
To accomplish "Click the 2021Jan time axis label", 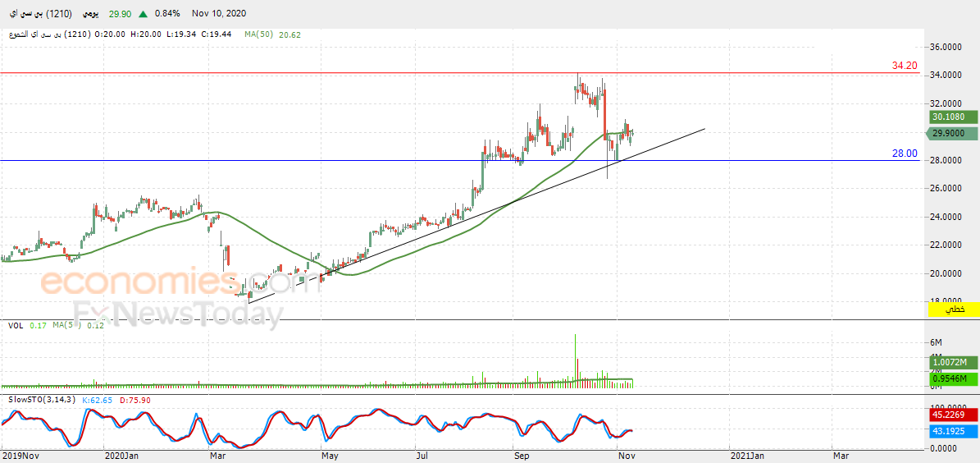I will tap(748, 456).
